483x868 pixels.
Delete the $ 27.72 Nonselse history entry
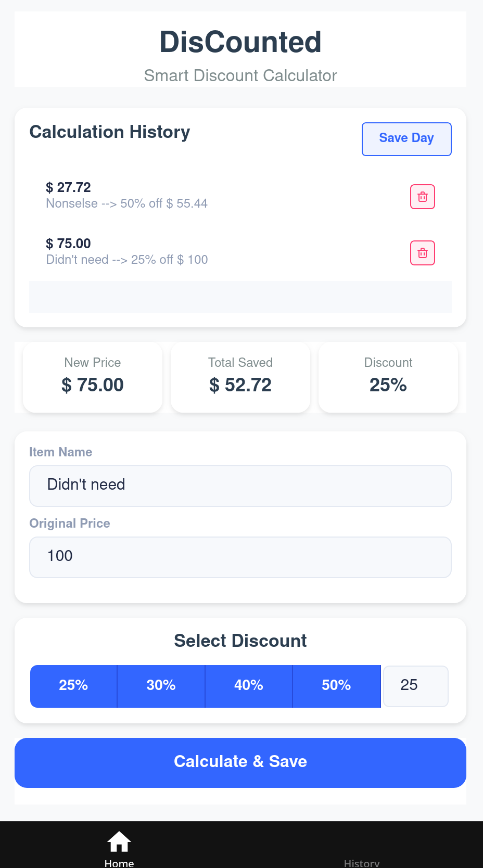pos(422,197)
